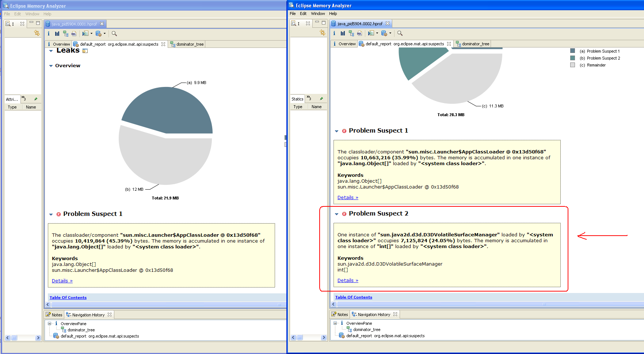Open OQL query icon in right window toolbar
Image resolution: width=644 pixels, height=354 pixels.
[x=359, y=33]
